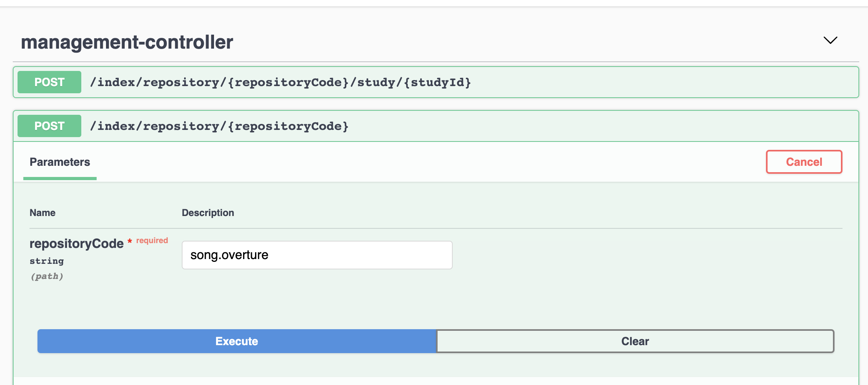Click the (path) label under repositoryCode

[x=47, y=275]
